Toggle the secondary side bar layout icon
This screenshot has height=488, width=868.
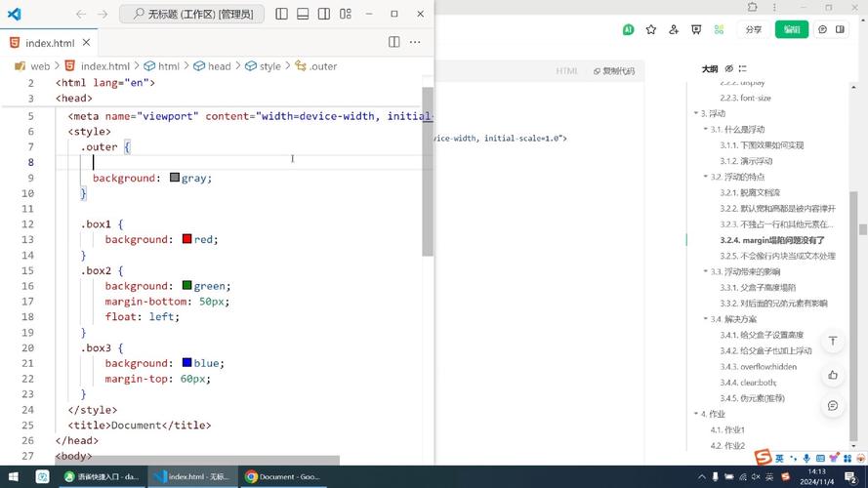[323, 15]
